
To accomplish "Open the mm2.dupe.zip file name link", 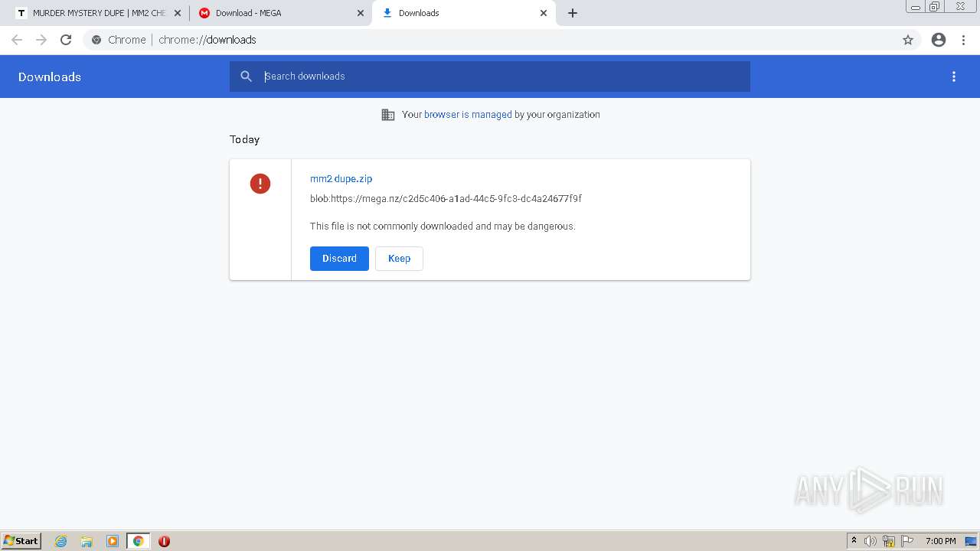I will click(x=341, y=178).
